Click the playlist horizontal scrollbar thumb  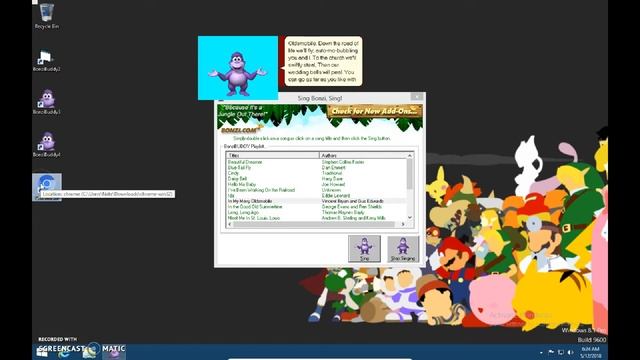(313, 224)
